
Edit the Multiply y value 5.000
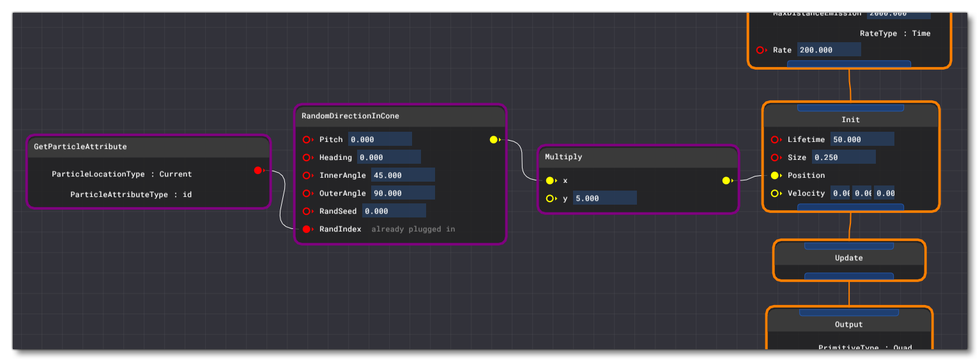point(605,198)
